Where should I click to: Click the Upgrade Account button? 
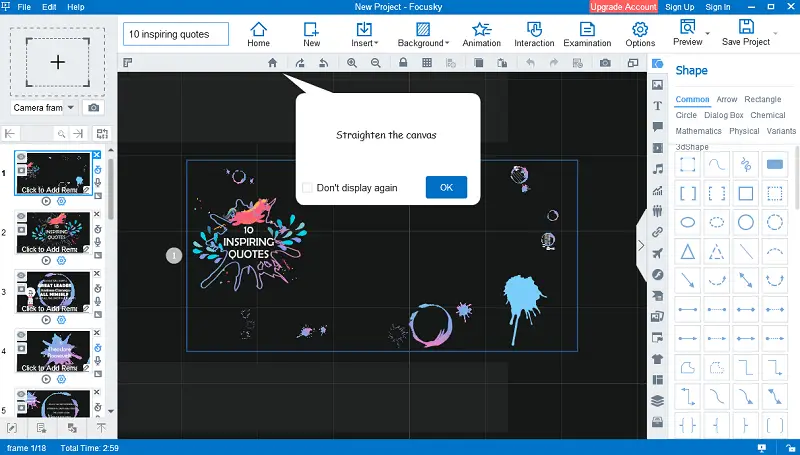623,7
